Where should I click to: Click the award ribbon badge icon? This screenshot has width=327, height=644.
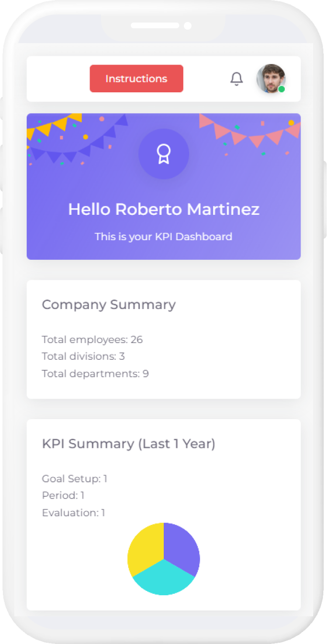pos(164,154)
